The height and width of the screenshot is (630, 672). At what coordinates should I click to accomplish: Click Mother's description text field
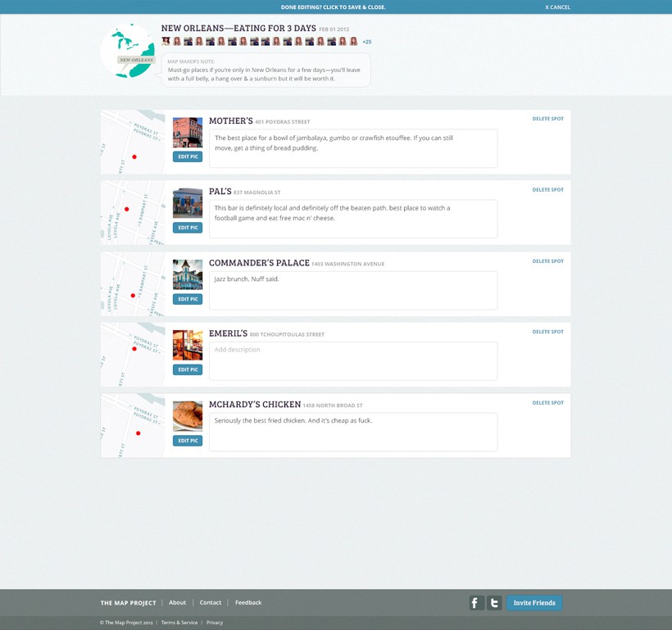[353, 148]
